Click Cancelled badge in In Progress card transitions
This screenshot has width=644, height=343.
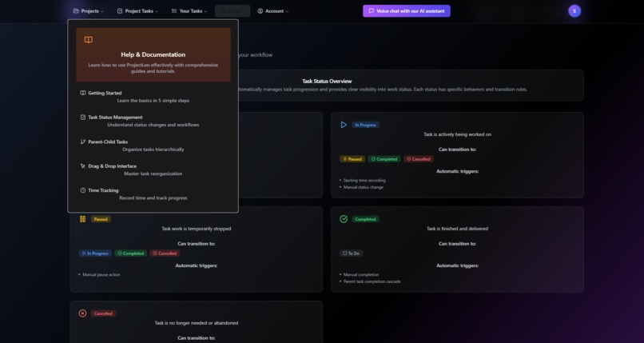419,159
